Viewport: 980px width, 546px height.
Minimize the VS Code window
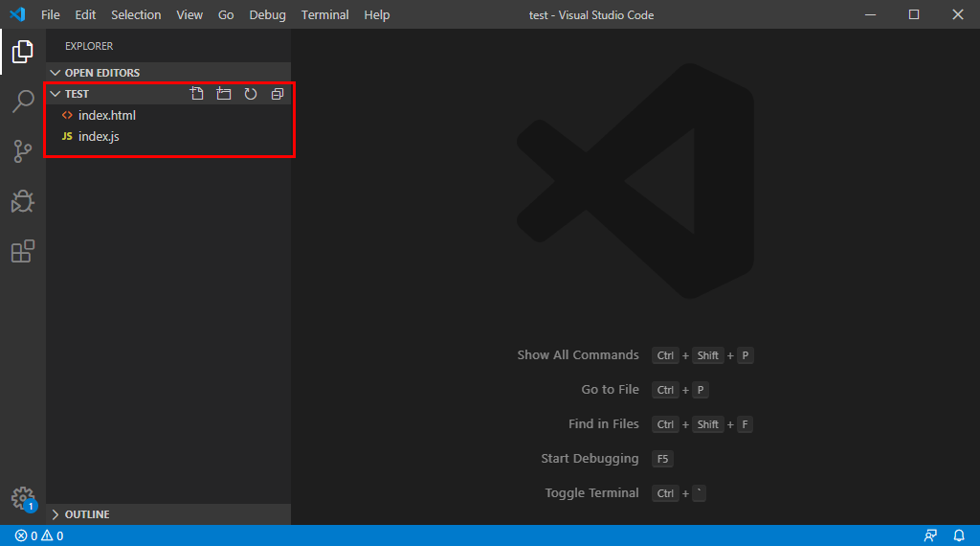[x=870, y=14]
